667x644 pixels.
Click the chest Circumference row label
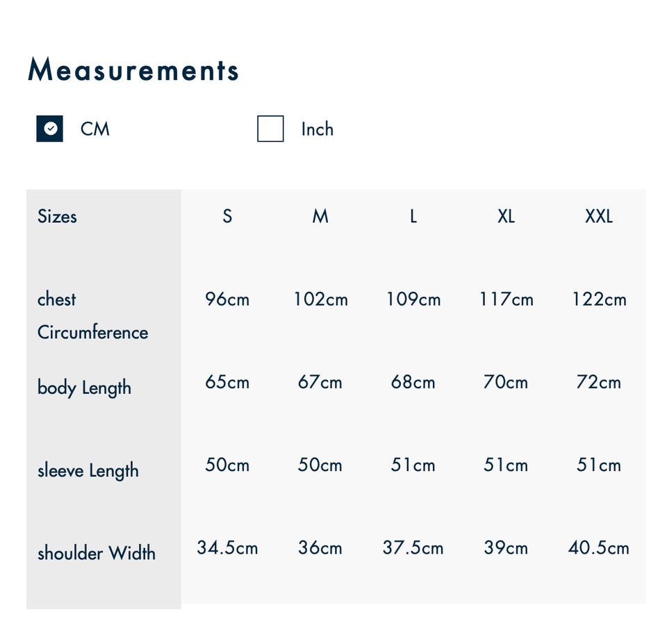[92, 315]
